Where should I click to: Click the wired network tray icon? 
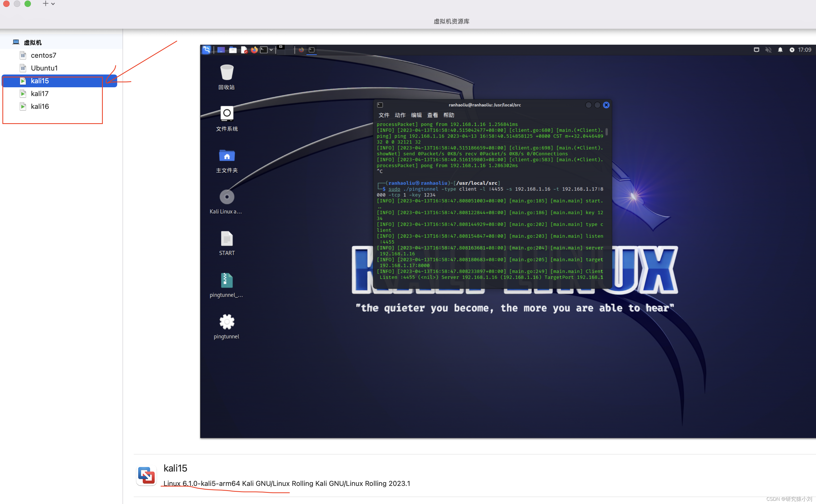click(756, 50)
